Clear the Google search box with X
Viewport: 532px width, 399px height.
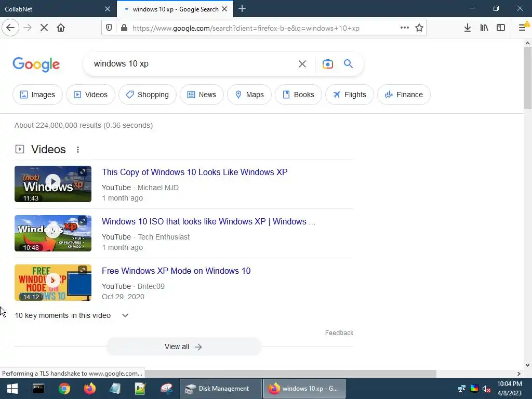pyautogui.click(x=302, y=64)
